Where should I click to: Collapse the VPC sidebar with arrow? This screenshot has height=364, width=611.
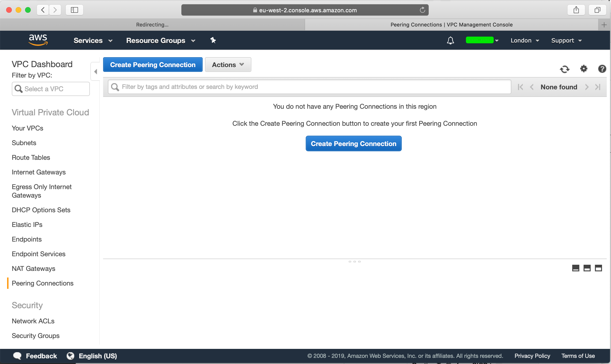click(96, 72)
